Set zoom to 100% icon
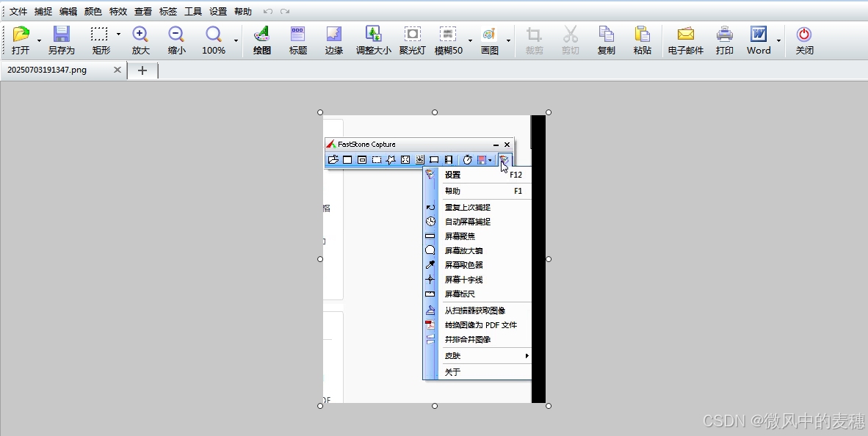The image size is (868, 436). [214, 40]
